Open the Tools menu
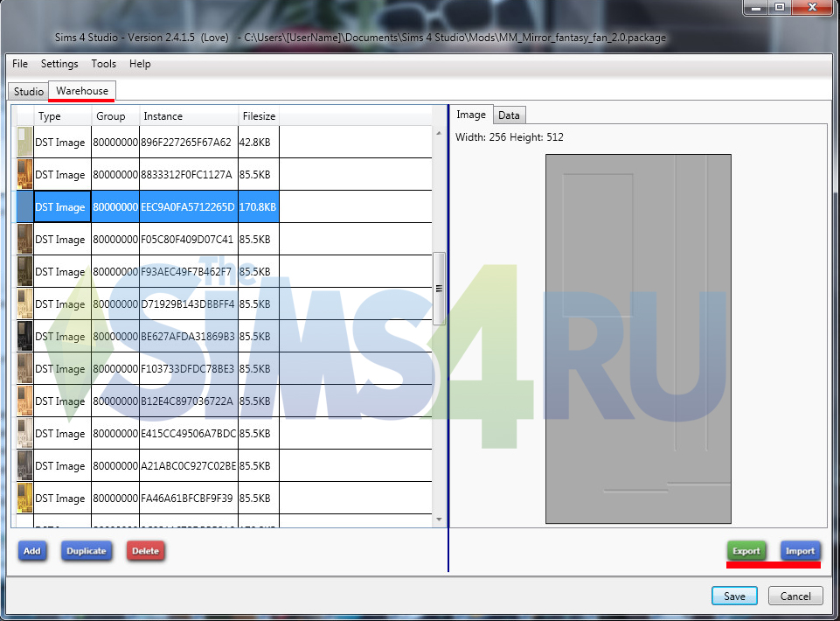 (x=103, y=64)
